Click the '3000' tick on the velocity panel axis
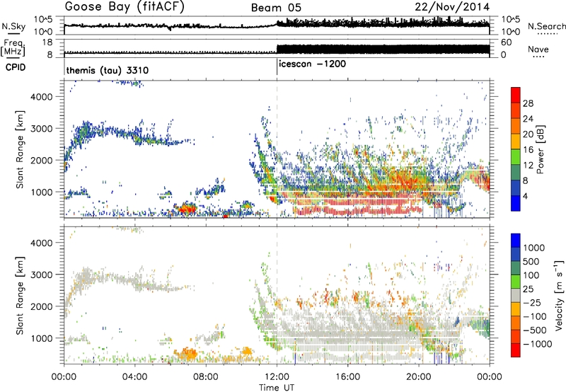 42,275
